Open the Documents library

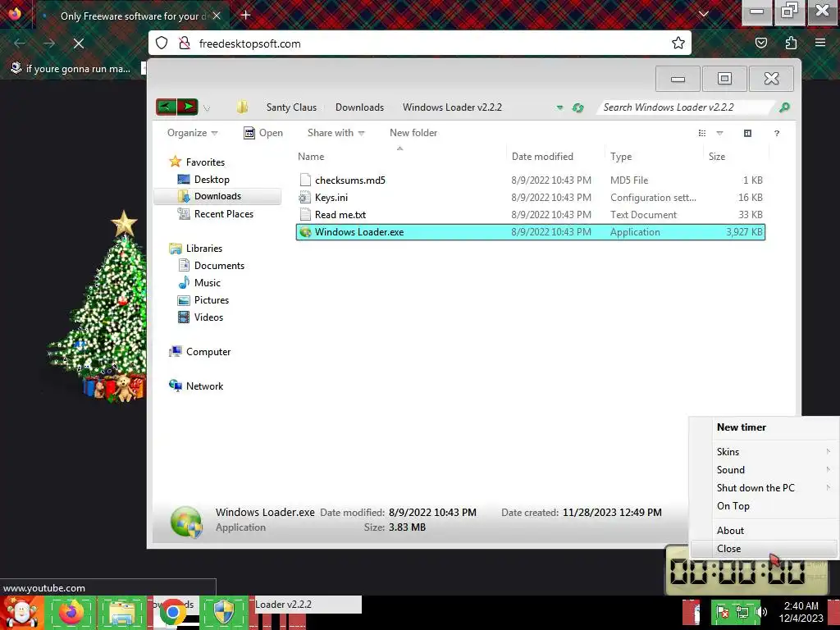[x=219, y=265]
